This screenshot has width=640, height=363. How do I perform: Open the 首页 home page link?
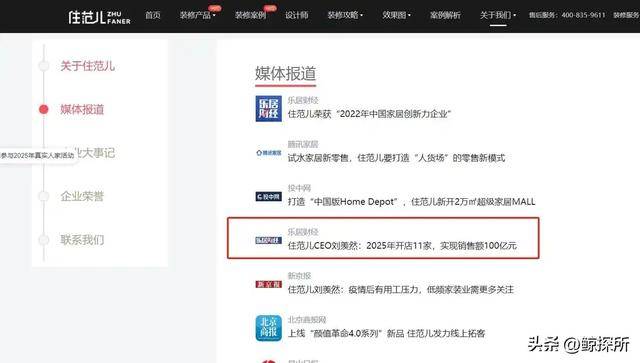coord(153,15)
